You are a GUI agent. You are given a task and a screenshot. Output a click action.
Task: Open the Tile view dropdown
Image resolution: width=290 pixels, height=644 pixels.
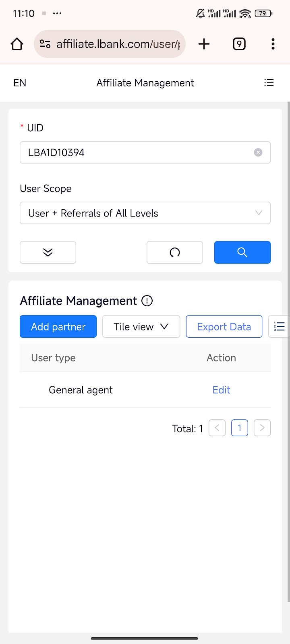(x=141, y=326)
